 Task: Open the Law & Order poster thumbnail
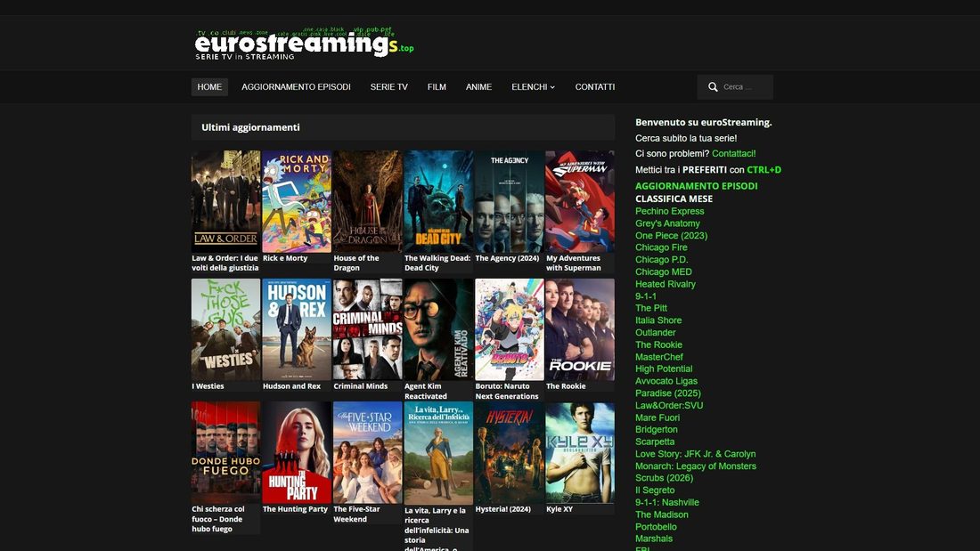click(225, 201)
